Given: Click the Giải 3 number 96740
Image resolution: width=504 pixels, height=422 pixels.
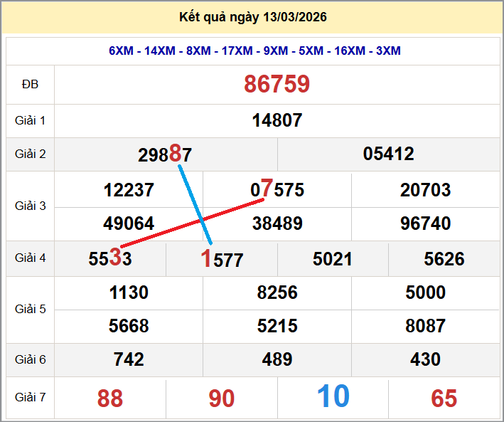Looking at the screenshot, I should (425, 223).
